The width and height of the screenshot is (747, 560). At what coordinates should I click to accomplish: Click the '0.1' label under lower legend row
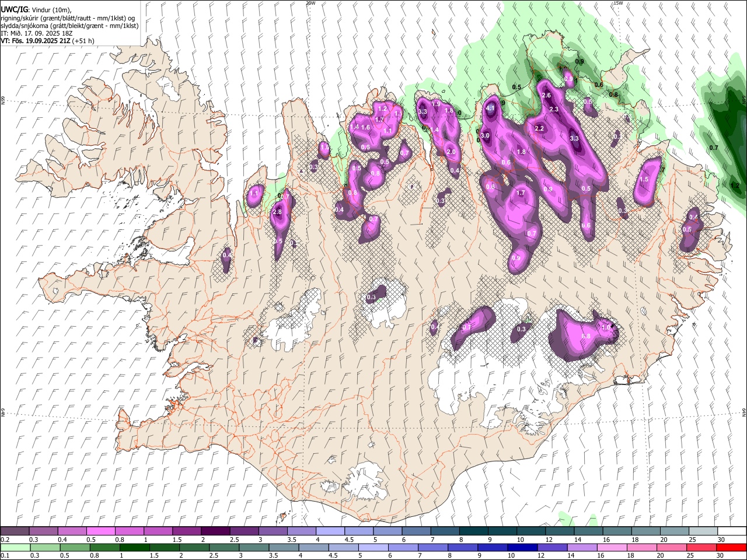pos(5,555)
